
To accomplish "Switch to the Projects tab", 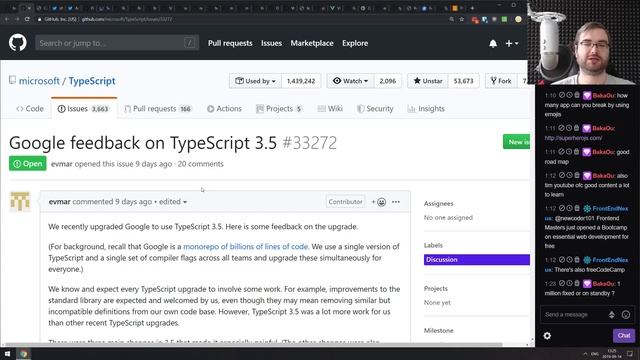I will click(279, 109).
